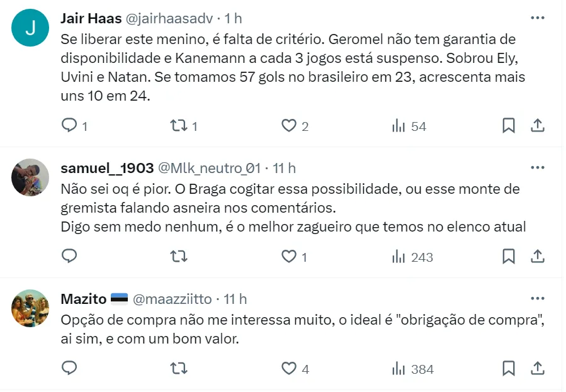The image size is (566, 392).
Task: Share Jair Haas's tweet
Action: coord(538,126)
